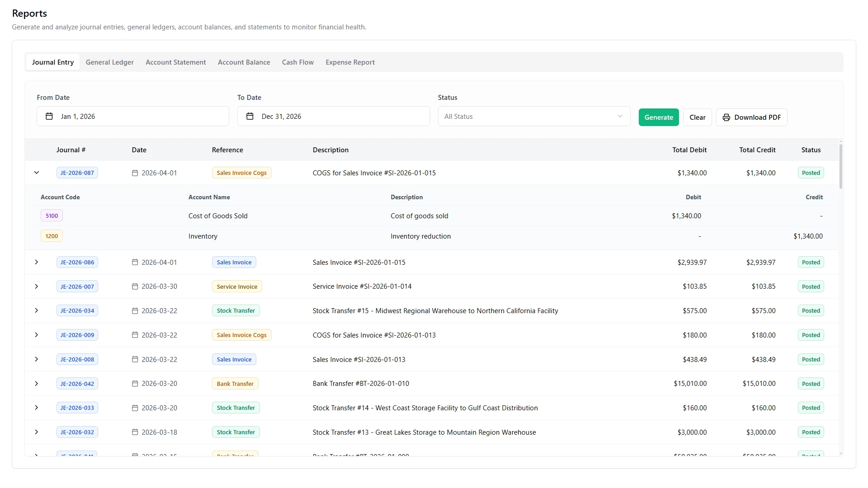Click the Generate button
Viewport: 868px width, 488px height.
(x=659, y=117)
